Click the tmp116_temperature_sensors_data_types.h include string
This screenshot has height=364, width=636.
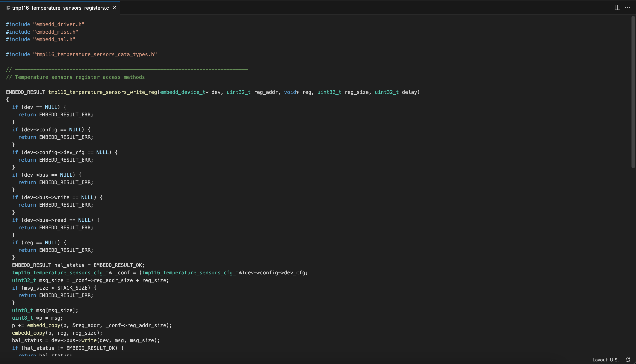pyautogui.click(x=95, y=54)
